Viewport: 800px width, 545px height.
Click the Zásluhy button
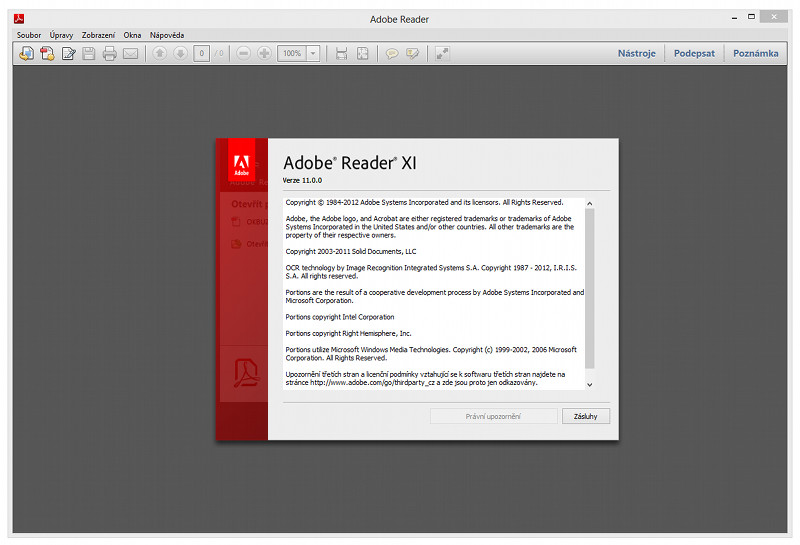(x=585, y=416)
